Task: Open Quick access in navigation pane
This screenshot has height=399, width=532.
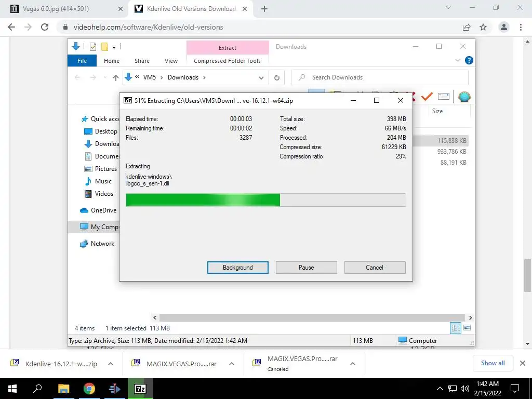Action: point(100,119)
